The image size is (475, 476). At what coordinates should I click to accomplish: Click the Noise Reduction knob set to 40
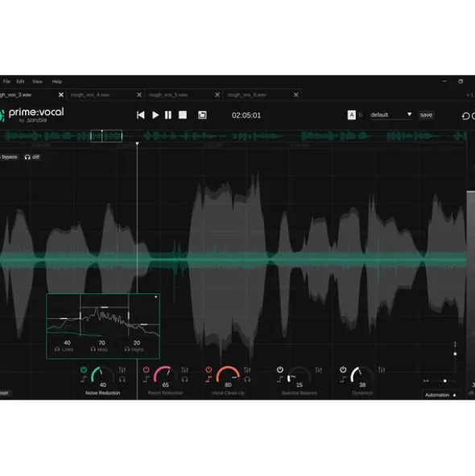click(102, 375)
